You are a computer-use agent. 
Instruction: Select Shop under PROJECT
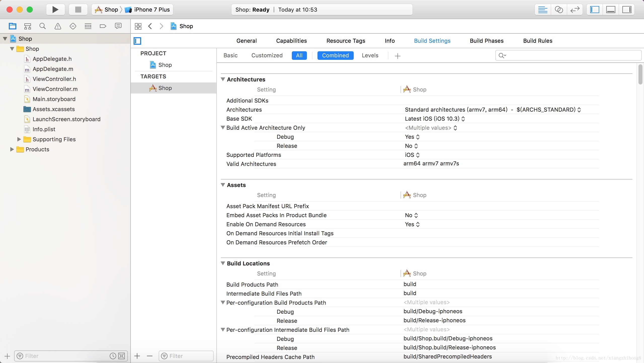click(x=165, y=65)
